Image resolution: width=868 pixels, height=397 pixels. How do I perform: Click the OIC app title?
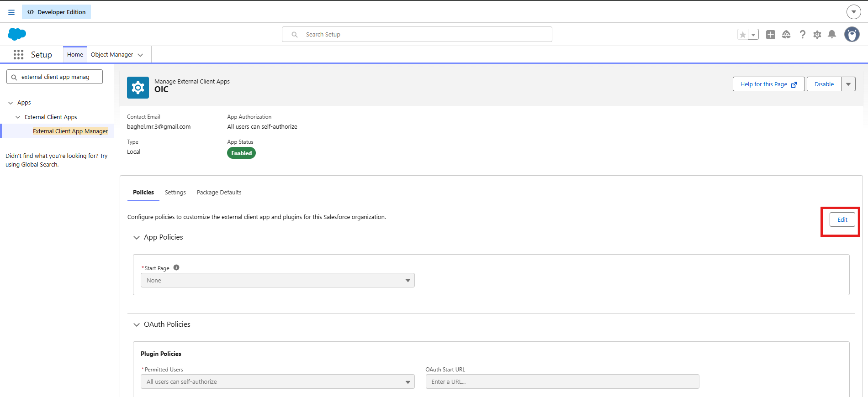click(161, 89)
